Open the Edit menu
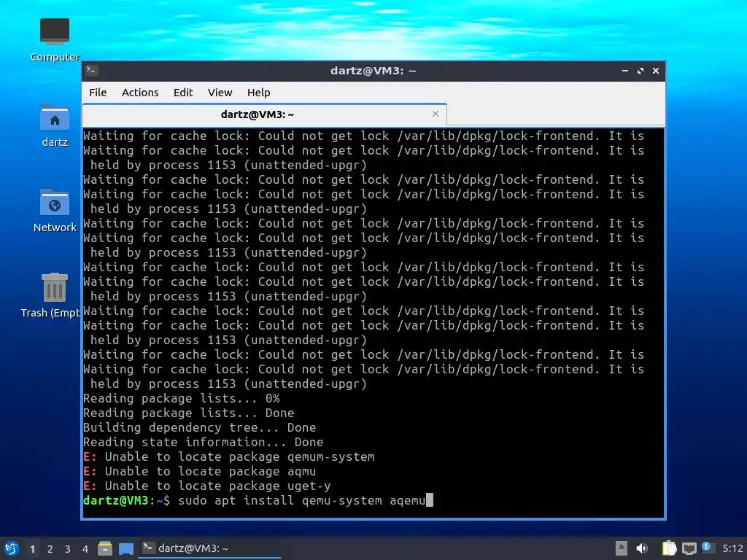The width and height of the screenshot is (747, 560). pyautogui.click(x=183, y=93)
